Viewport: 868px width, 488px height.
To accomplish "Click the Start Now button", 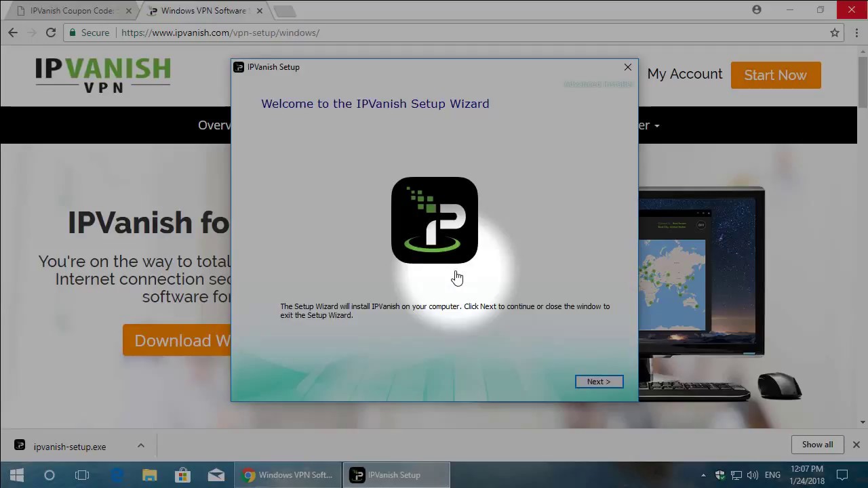I will point(776,75).
